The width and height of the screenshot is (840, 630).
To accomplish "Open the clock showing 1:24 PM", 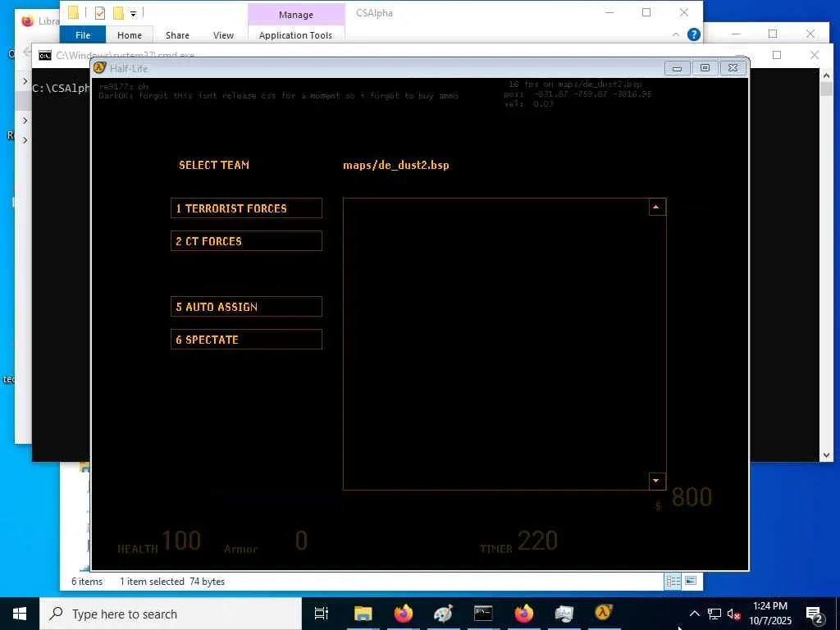I will click(770, 614).
